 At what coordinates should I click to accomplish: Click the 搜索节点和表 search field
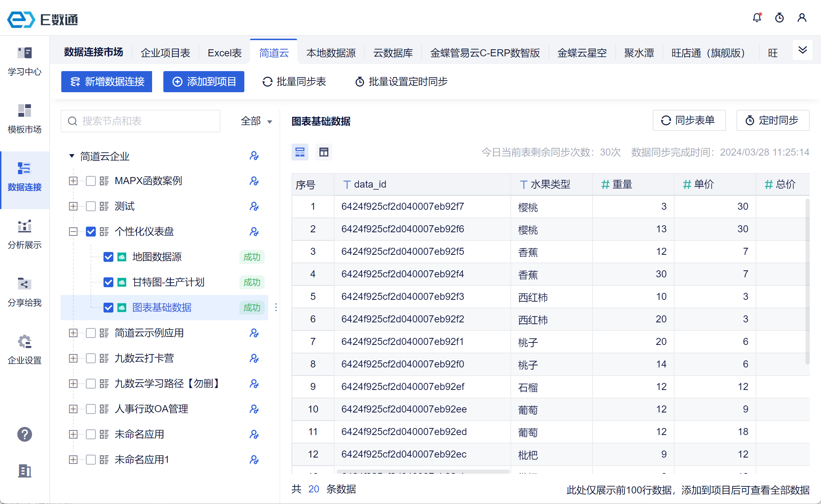141,121
